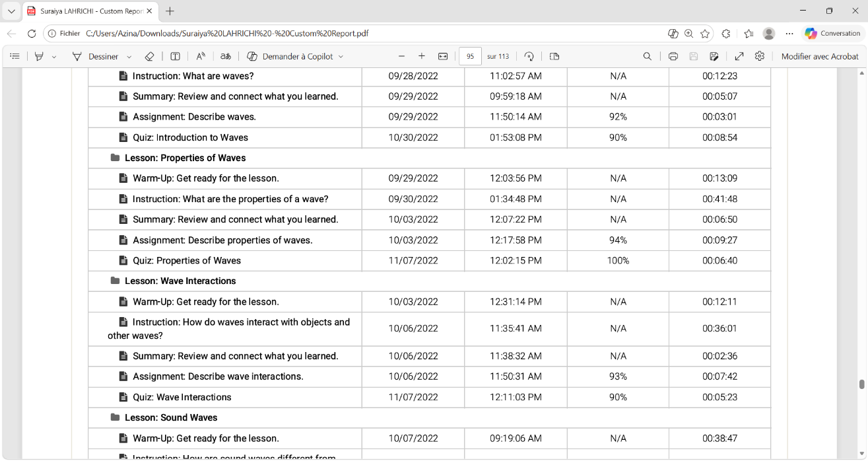The height and width of the screenshot is (461, 868).
Task: Select the eraser tool
Action: (149, 57)
